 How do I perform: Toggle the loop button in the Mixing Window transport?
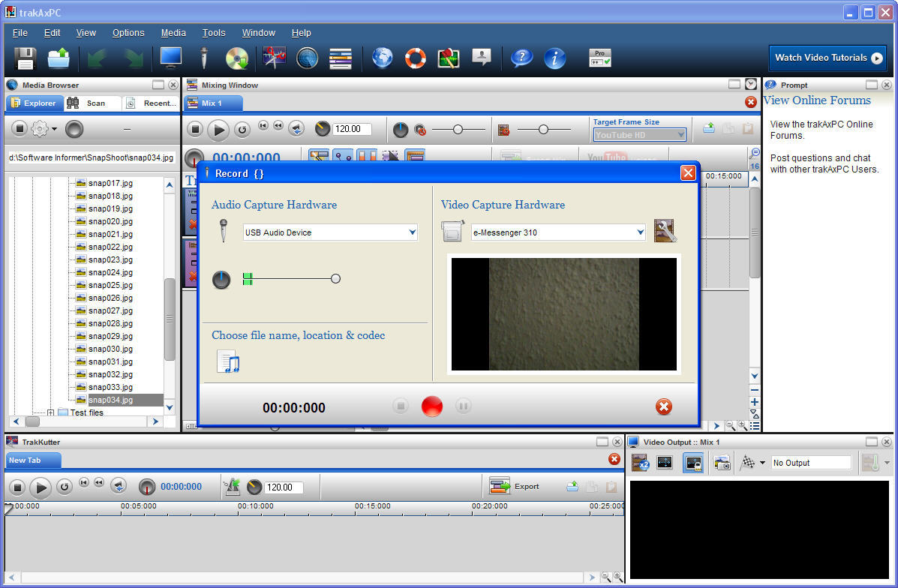pos(242,130)
